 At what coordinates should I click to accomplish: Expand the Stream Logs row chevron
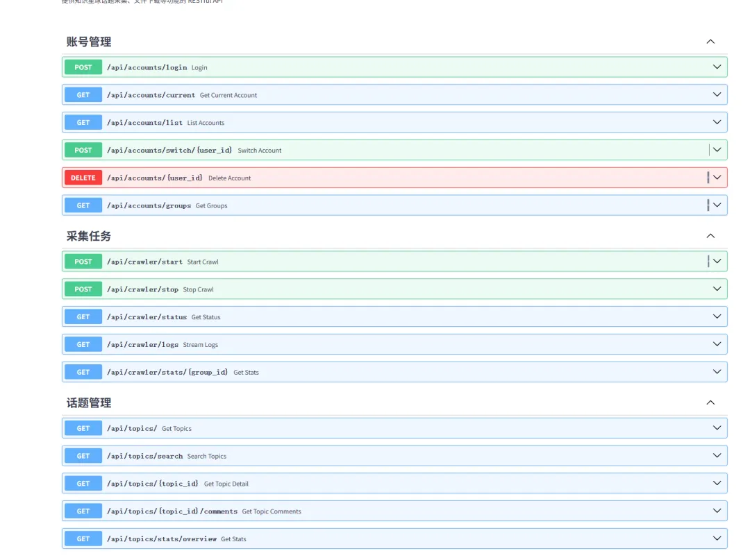tap(717, 344)
